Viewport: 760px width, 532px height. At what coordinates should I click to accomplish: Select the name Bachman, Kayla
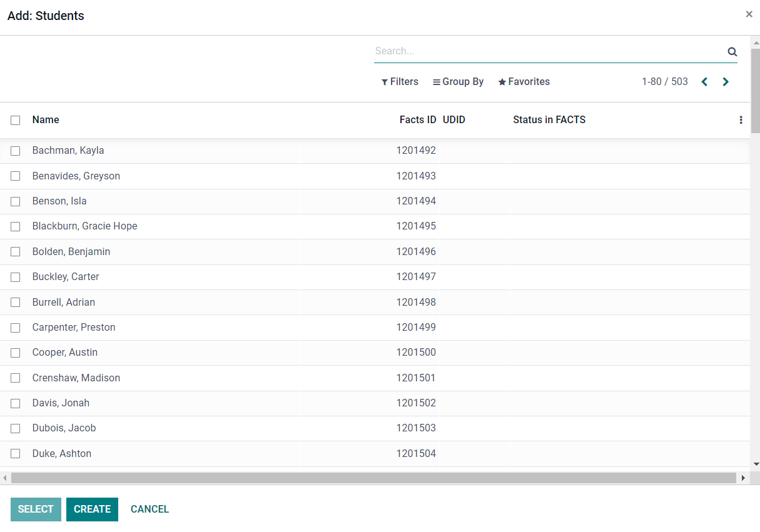click(x=68, y=151)
